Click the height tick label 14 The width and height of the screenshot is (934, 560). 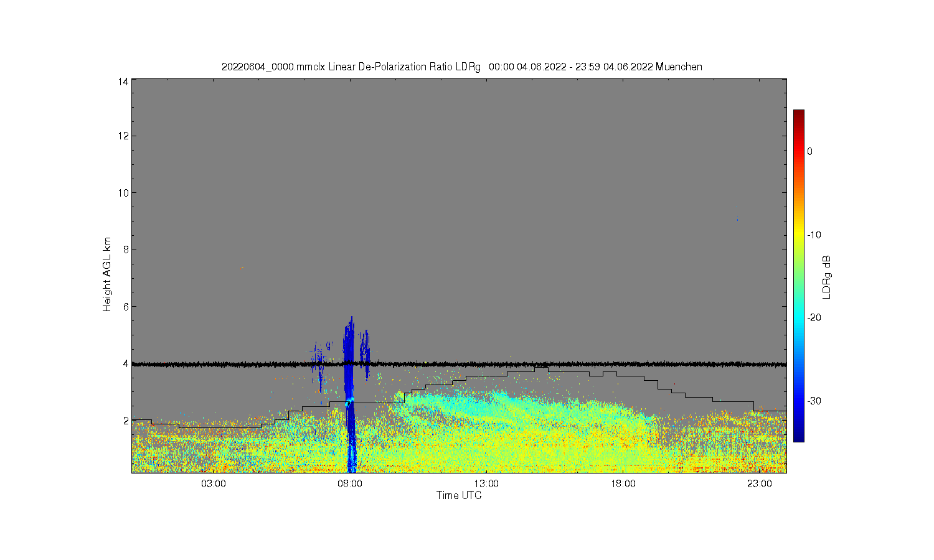pos(123,82)
